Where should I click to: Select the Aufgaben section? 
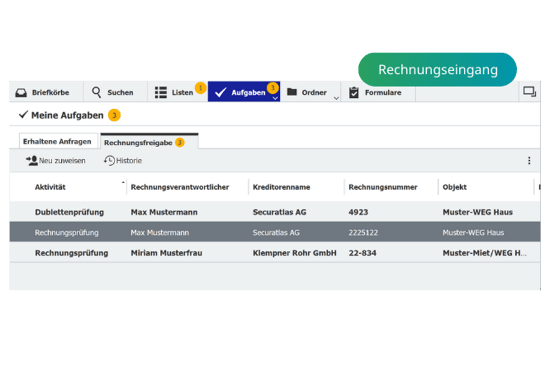244,92
